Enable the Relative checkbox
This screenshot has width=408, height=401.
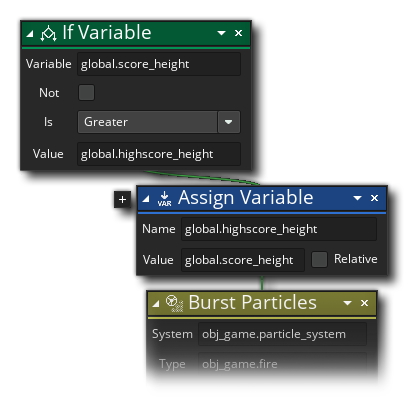(319, 259)
